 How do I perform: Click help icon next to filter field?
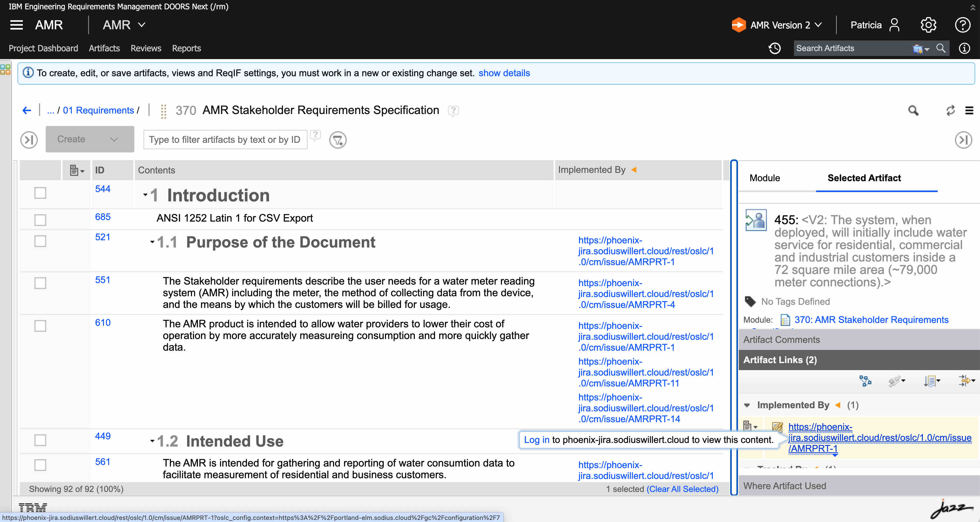(315, 135)
